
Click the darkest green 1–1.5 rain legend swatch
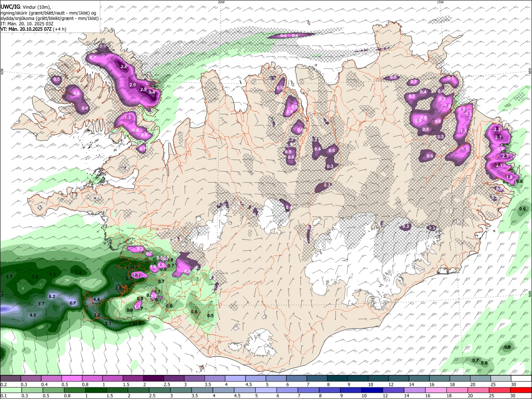coord(96,390)
